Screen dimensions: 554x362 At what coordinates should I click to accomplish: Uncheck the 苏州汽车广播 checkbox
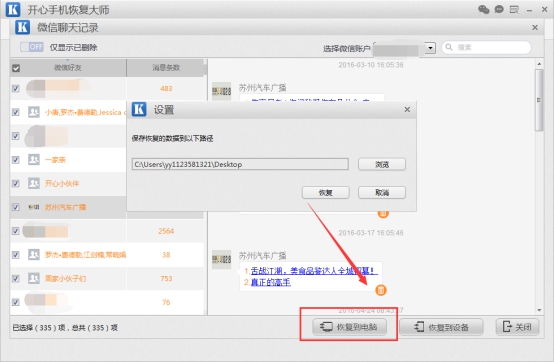point(16,207)
